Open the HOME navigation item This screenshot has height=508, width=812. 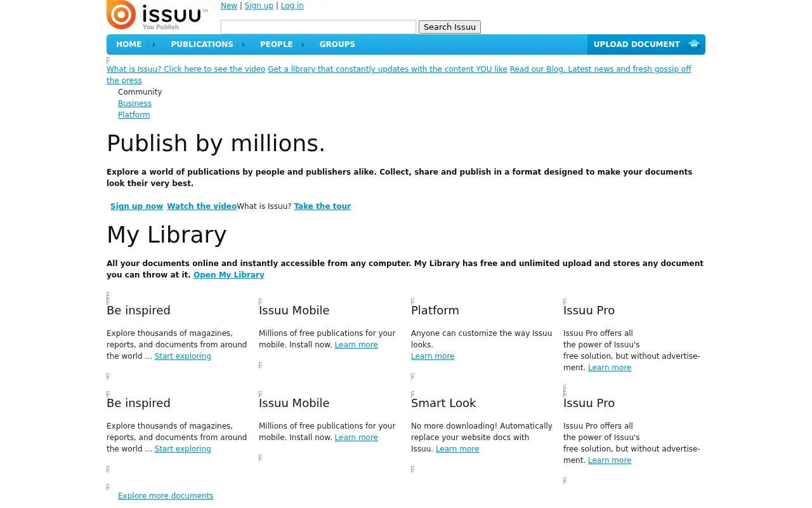[129, 44]
